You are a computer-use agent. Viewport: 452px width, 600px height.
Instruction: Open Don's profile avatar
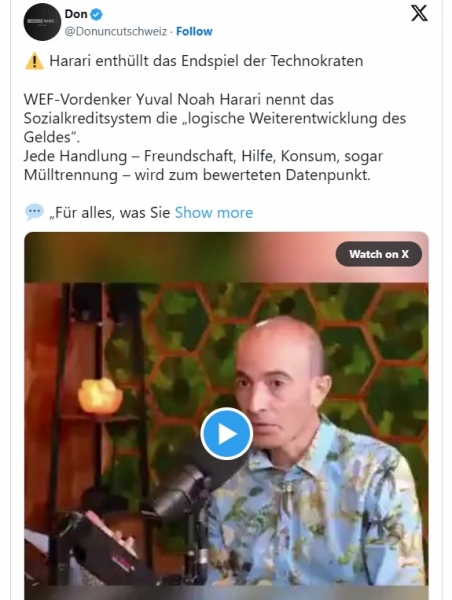coord(42,22)
